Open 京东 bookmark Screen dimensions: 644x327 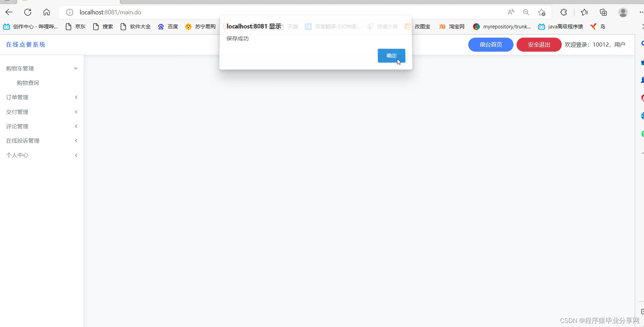coord(76,26)
